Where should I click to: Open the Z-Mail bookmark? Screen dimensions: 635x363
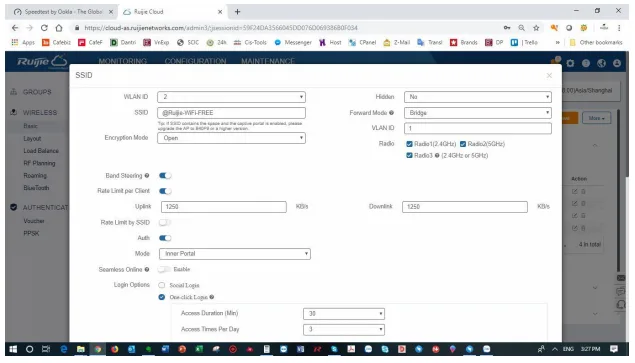point(396,42)
